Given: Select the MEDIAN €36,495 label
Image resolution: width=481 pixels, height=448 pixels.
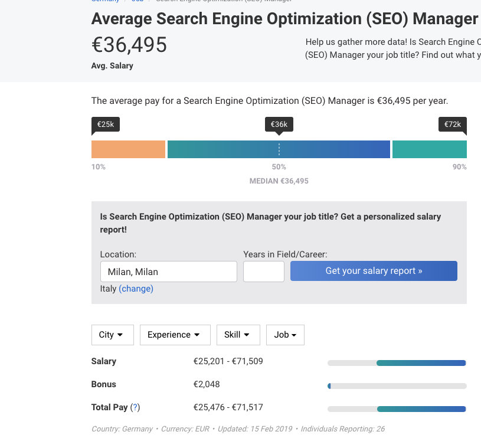Looking at the screenshot, I should pos(279,181).
